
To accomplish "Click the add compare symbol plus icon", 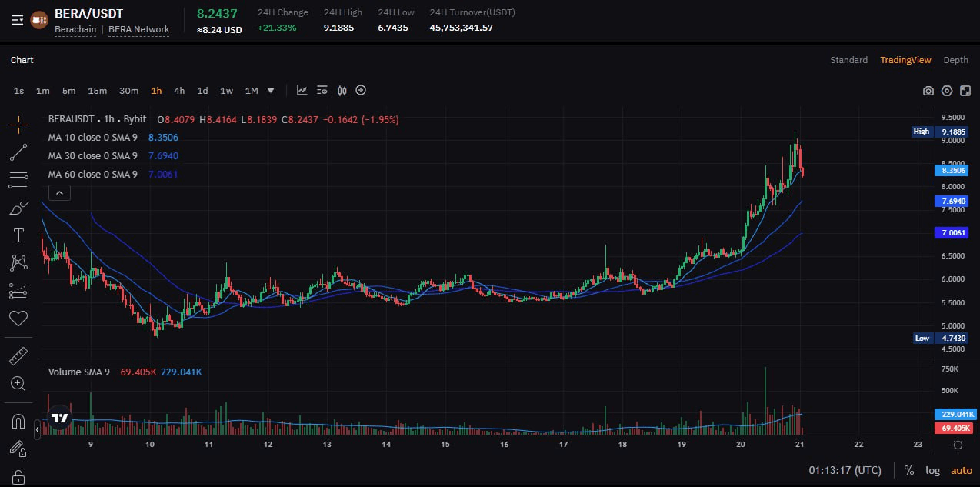I will point(361,90).
